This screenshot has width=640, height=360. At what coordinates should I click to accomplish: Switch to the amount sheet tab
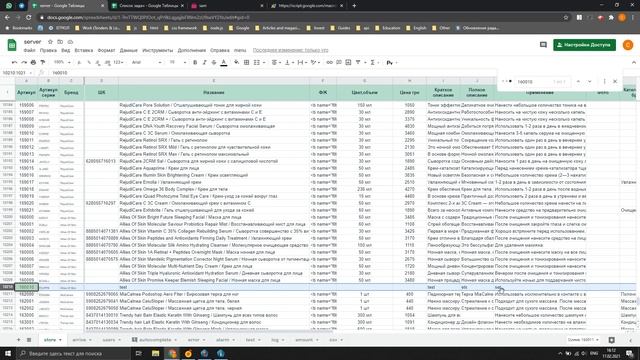(307, 340)
